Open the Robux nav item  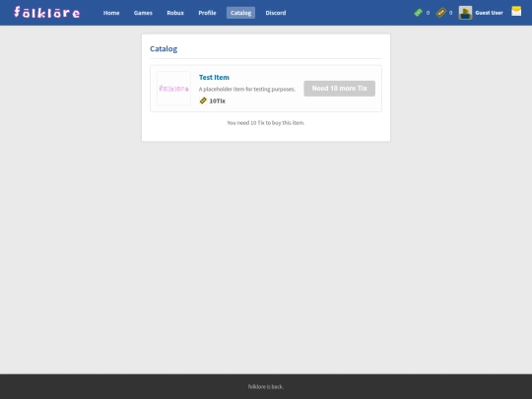click(x=175, y=13)
